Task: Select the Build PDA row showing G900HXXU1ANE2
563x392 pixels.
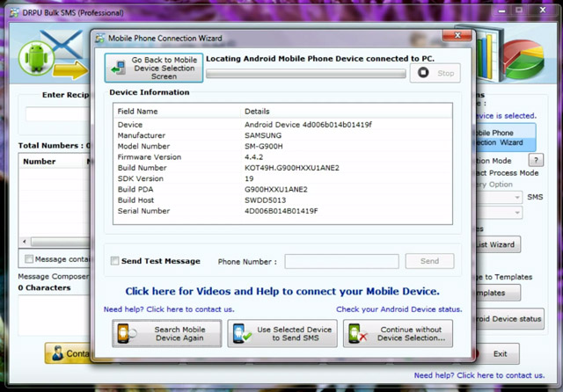Action: tap(282, 189)
